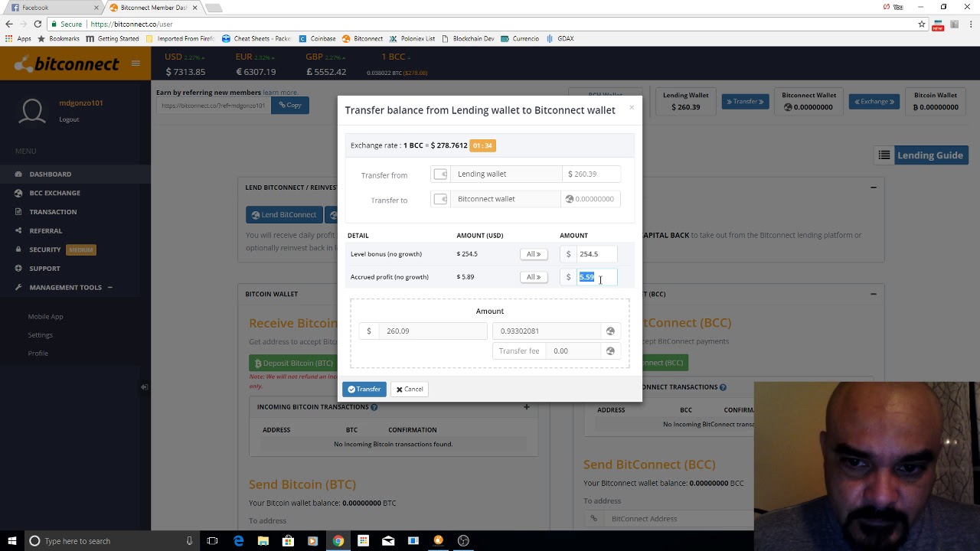Click BCC icon beside transfer fee

tap(610, 350)
